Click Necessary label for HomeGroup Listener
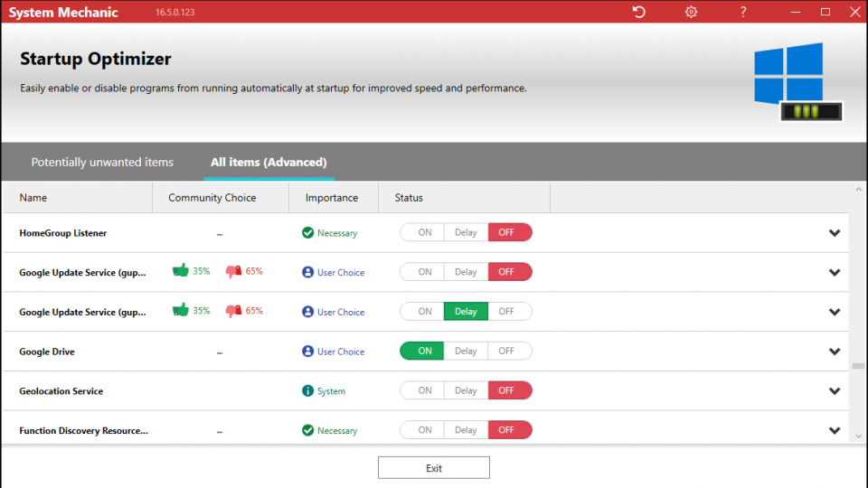Viewport: 868px width, 488px height. 337,233
